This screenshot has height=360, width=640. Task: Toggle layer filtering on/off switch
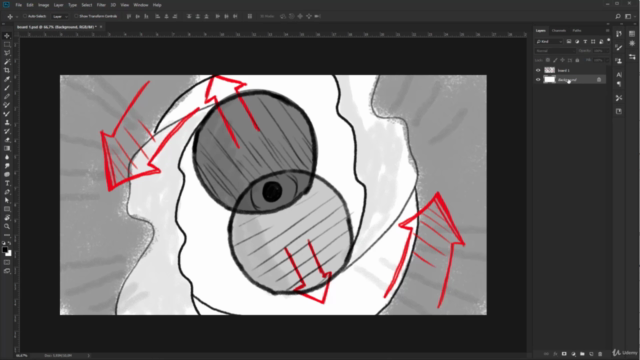[609, 40]
